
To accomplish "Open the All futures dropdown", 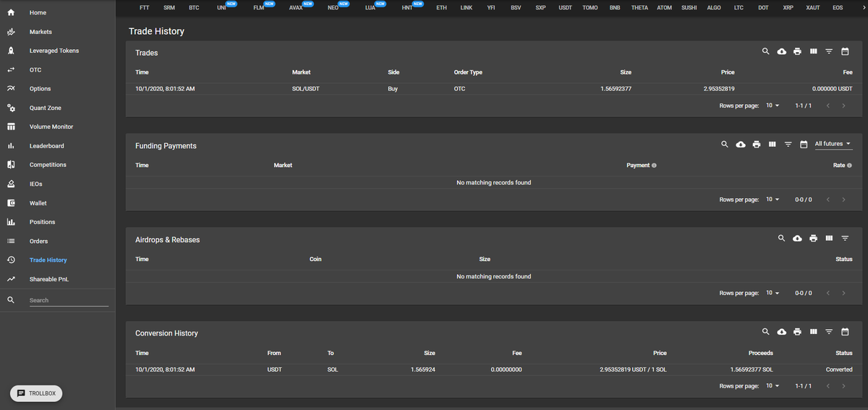I will click(833, 144).
